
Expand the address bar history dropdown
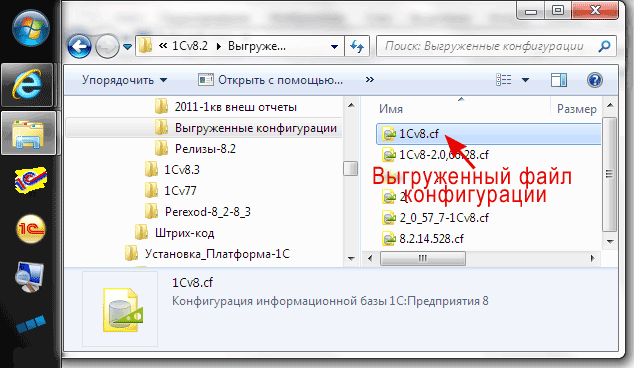(x=334, y=47)
